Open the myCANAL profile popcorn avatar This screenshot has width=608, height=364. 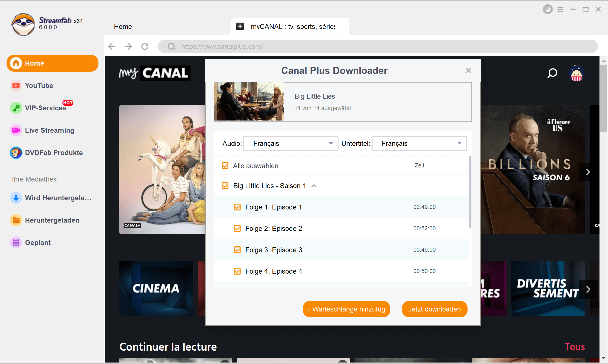(x=576, y=73)
